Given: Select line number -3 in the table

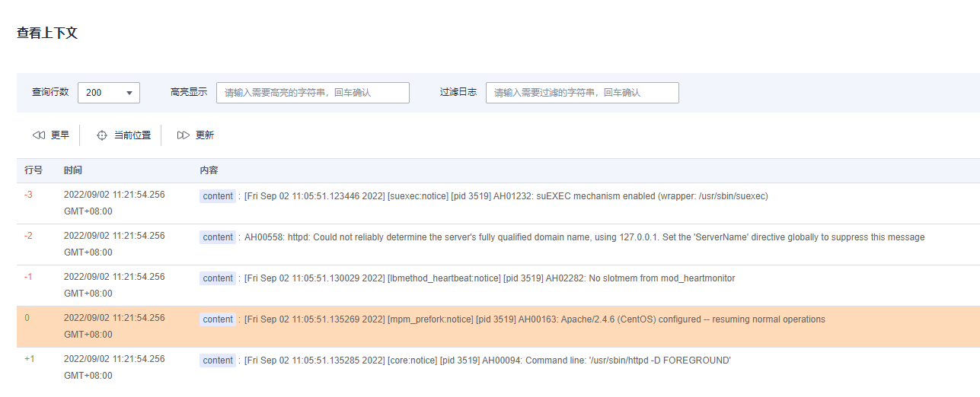Looking at the screenshot, I should [x=28, y=195].
